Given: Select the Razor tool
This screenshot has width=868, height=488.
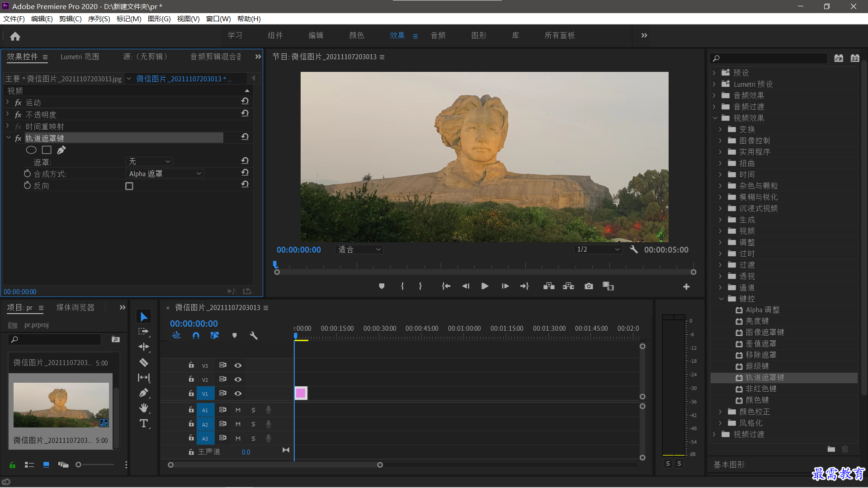Looking at the screenshot, I should [x=144, y=362].
